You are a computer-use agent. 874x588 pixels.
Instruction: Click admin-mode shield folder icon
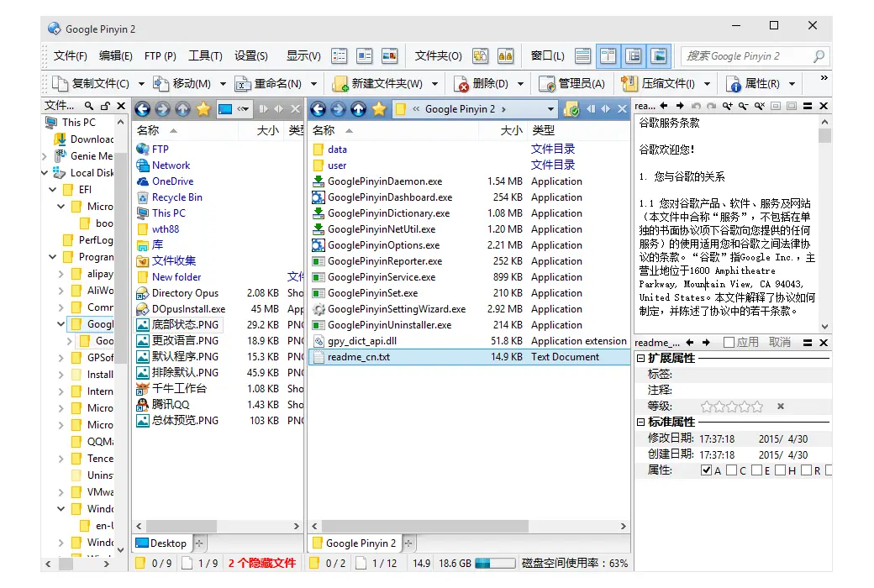571,109
